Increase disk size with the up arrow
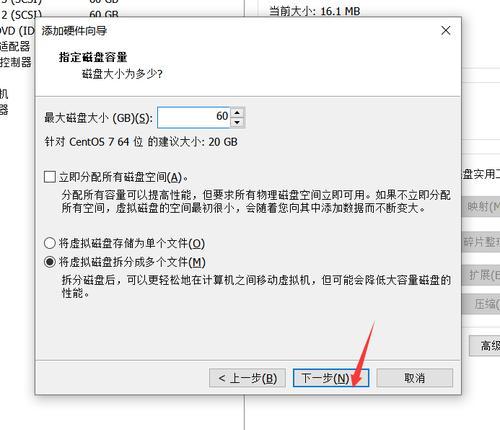500x430 pixels. 237,113
